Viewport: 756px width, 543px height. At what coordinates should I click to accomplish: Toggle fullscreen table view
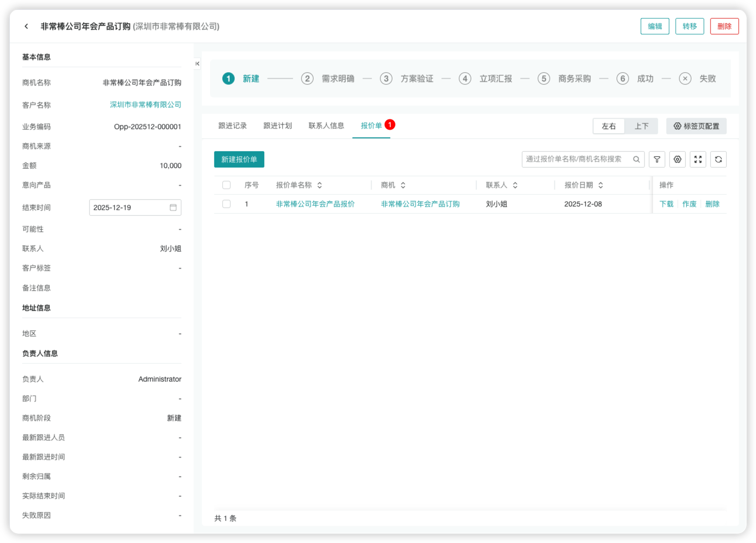coord(698,159)
